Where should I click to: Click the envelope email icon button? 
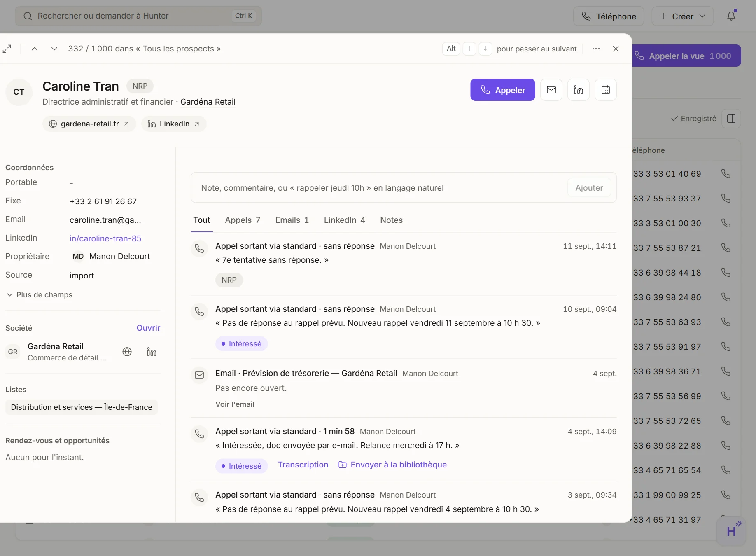coord(551,90)
